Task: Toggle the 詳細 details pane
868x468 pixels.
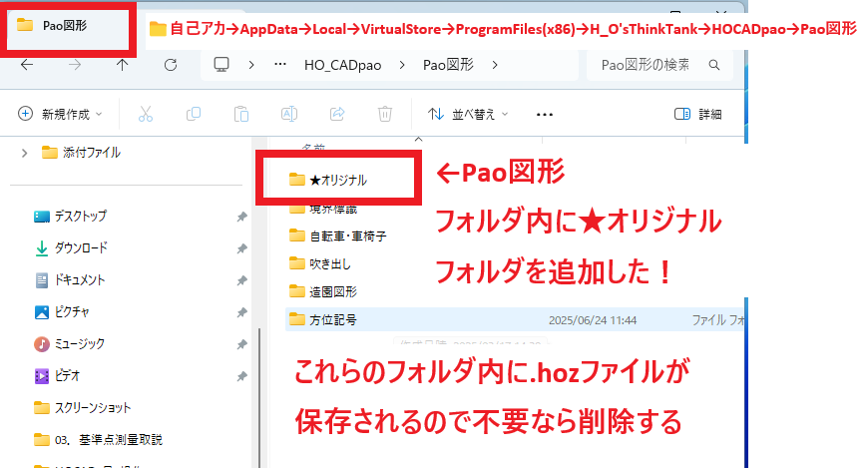Action: (x=698, y=114)
